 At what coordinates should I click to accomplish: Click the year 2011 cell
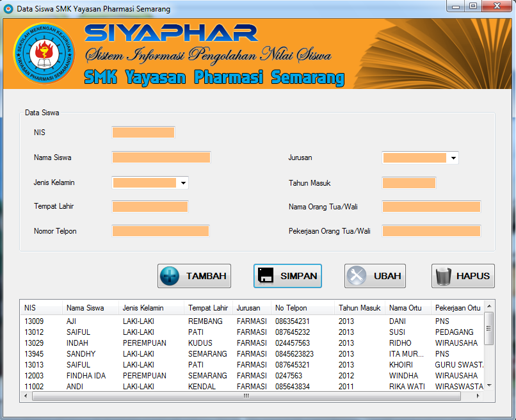pyautogui.click(x=346, y=386)
